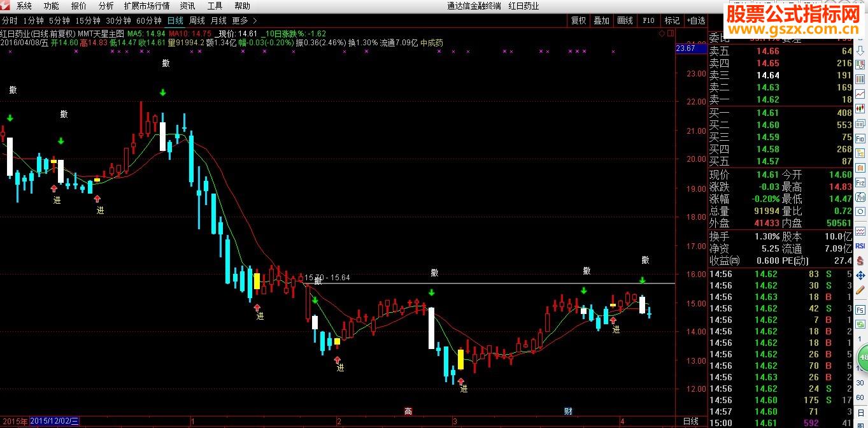Click the 复权 button
This screenshot has width=868, height=428.
(578, 20)
